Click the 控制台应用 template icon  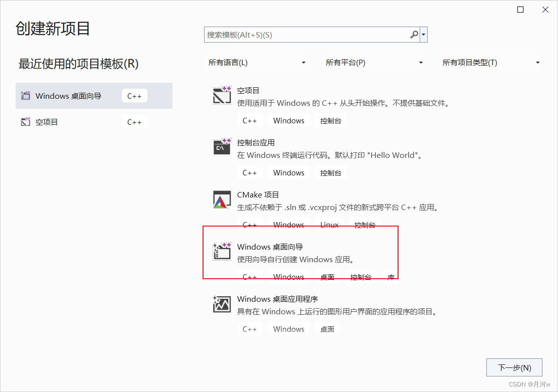(x=222, y=147)
